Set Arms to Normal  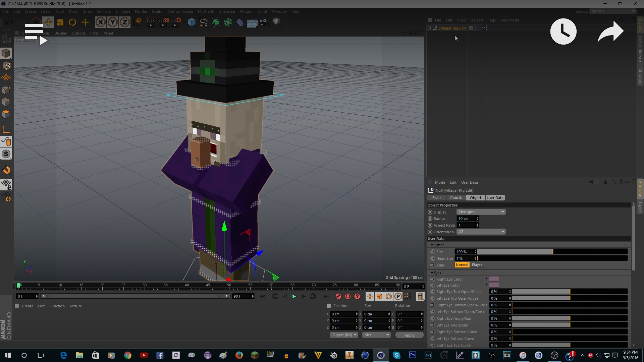pyautogui.click(x=462, y=265)
